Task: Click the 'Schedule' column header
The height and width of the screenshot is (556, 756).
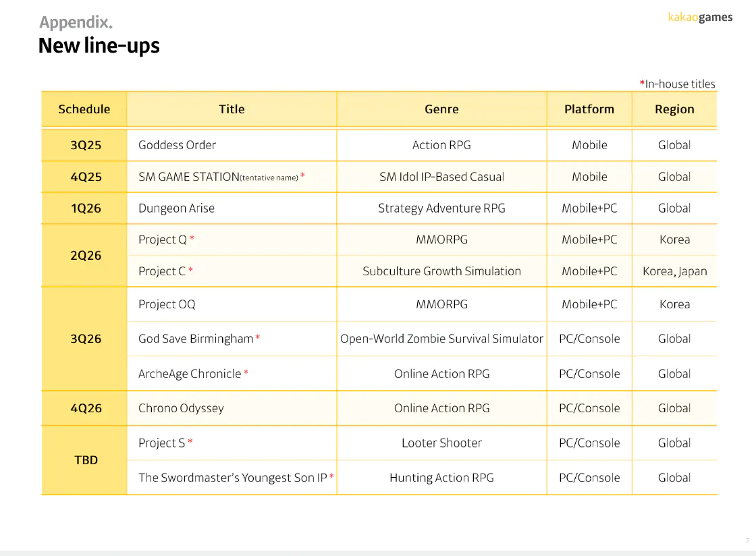Action: (84, 109)
